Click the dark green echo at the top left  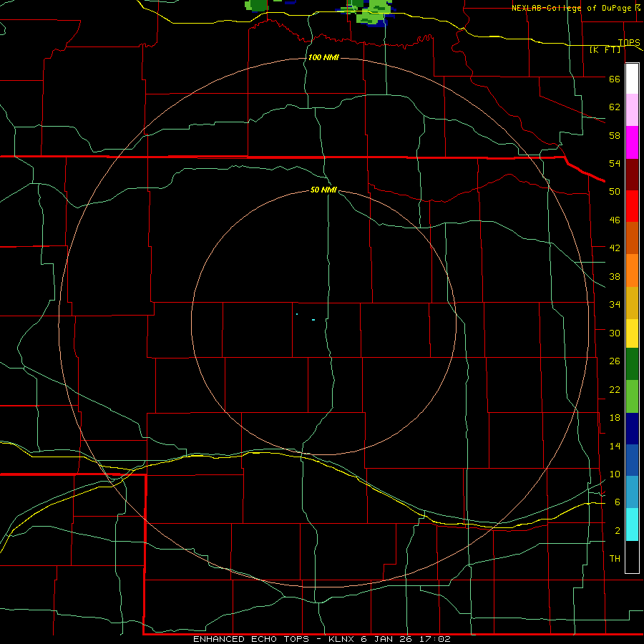coord(258,4)
